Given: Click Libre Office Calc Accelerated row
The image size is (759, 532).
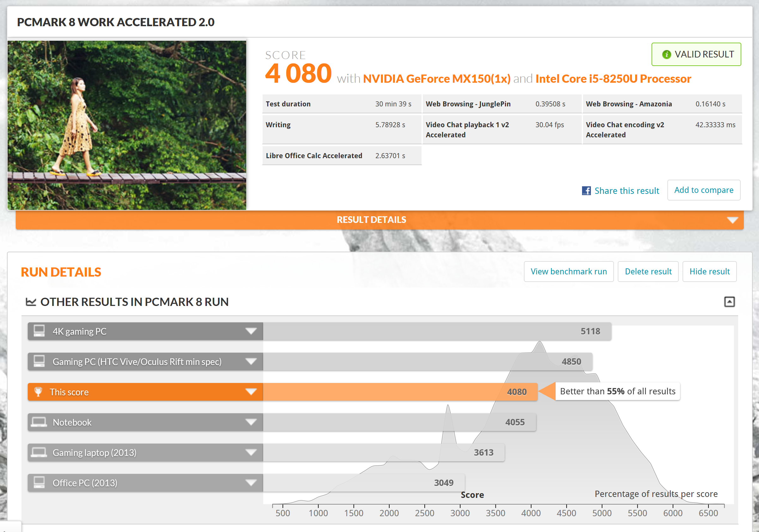Looking at the screenshot, I should (342, 156).
